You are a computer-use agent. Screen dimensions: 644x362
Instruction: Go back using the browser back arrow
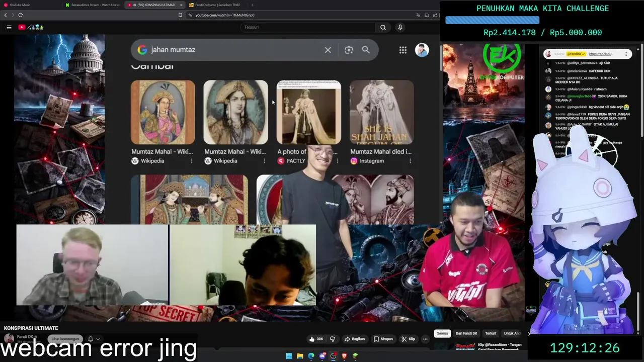6,15
